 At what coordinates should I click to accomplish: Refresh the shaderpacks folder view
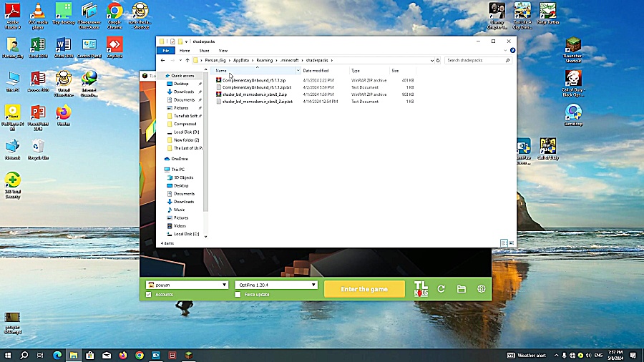click(438, 60)
